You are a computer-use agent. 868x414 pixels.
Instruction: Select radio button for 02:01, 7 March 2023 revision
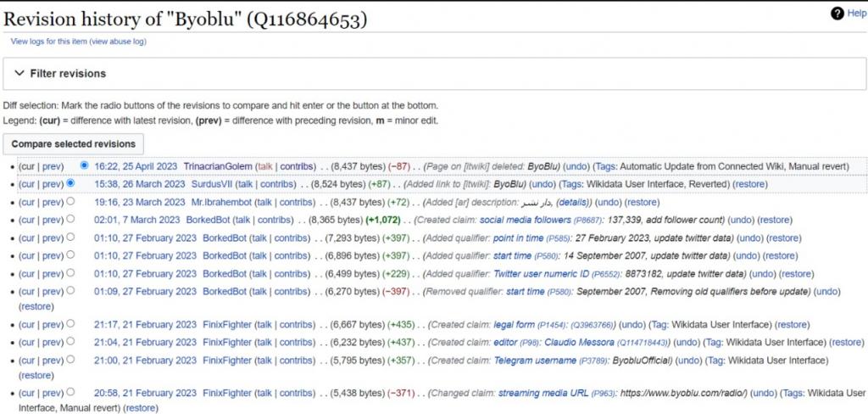(x=70, y=220)
